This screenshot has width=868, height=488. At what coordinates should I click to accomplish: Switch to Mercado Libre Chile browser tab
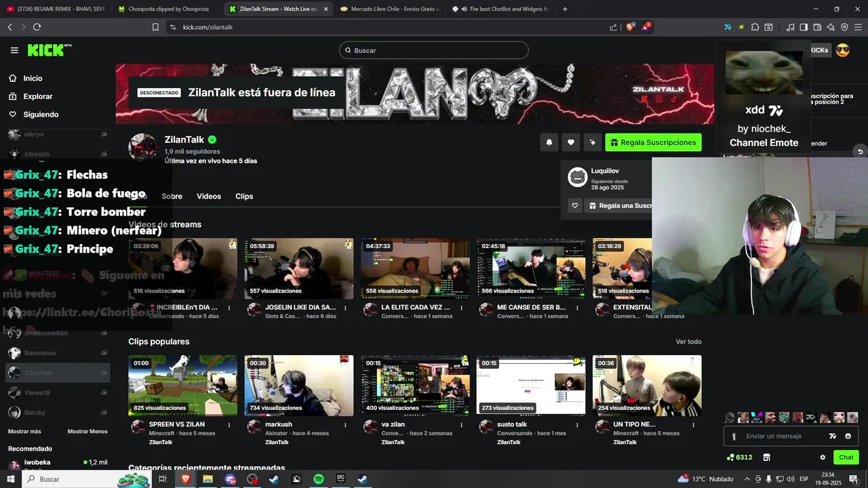click(389, 9)
